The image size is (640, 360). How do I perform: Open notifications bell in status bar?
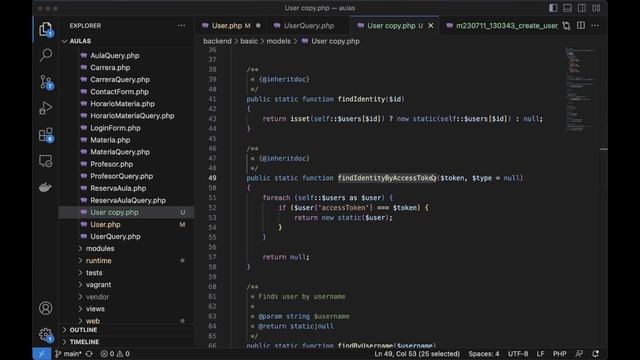tap(596, 354)
